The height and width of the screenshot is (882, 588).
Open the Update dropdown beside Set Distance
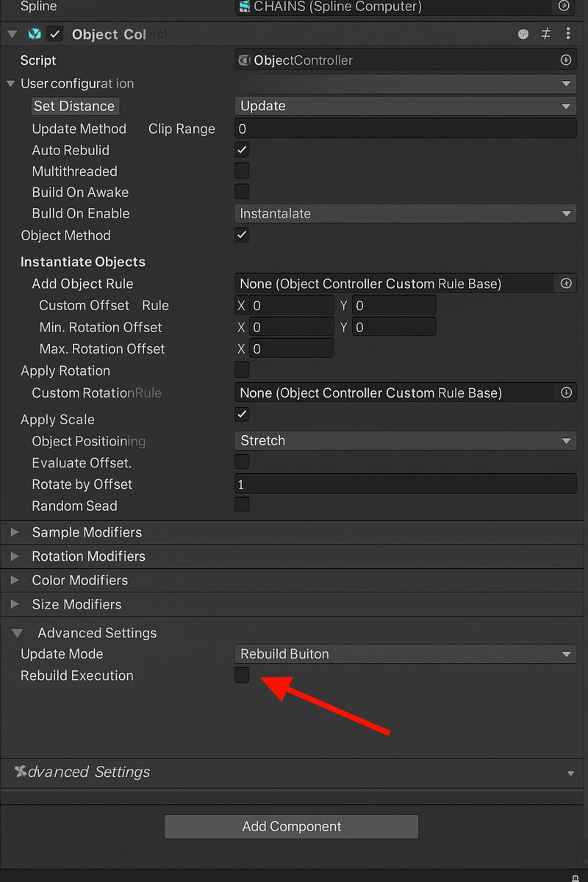406,106
